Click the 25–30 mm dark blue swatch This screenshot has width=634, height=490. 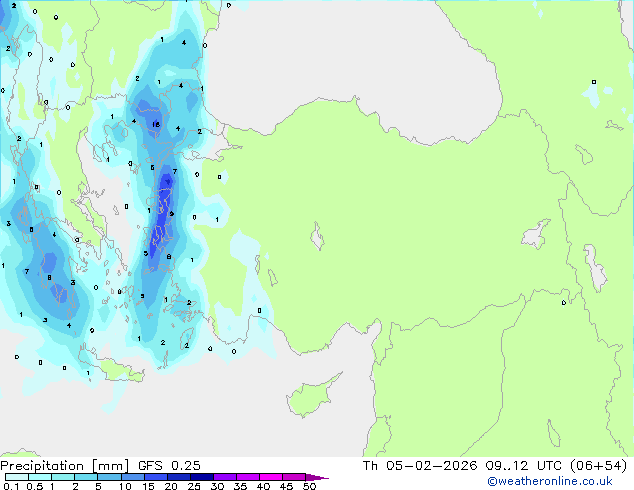tap(201, 477)
